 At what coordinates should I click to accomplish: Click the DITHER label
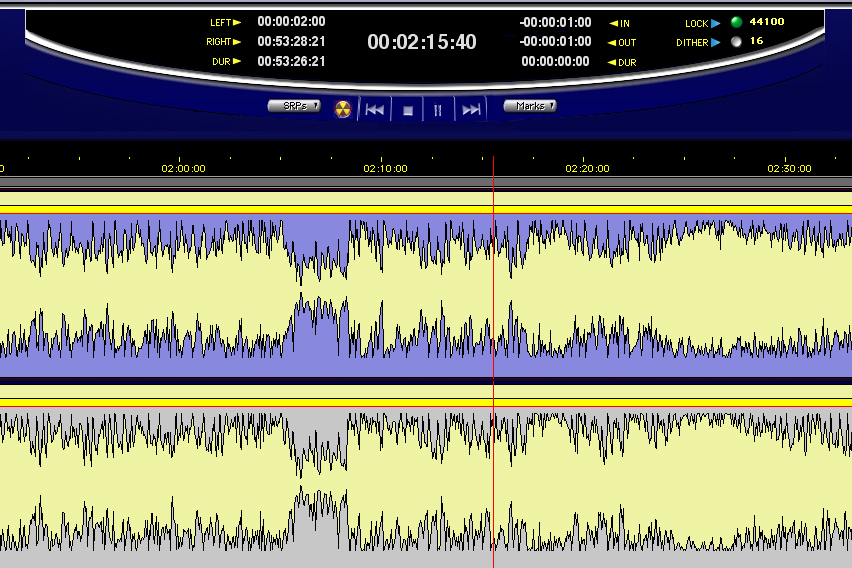(692, 43)
